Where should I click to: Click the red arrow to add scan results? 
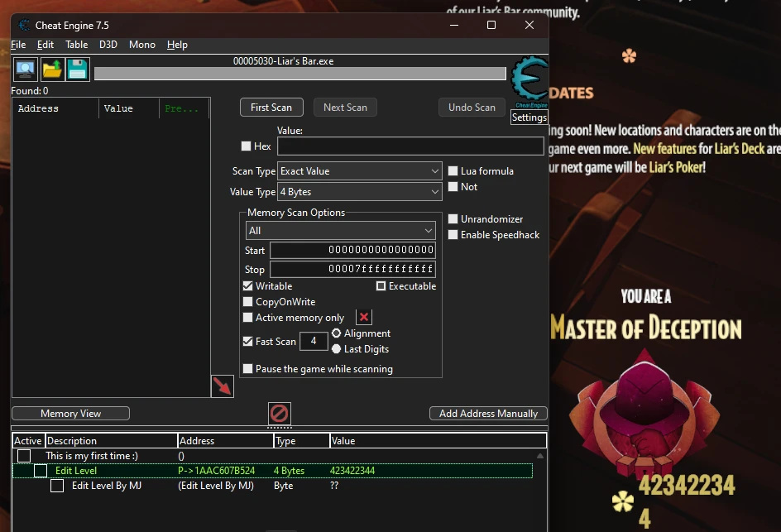click(222, 385)
